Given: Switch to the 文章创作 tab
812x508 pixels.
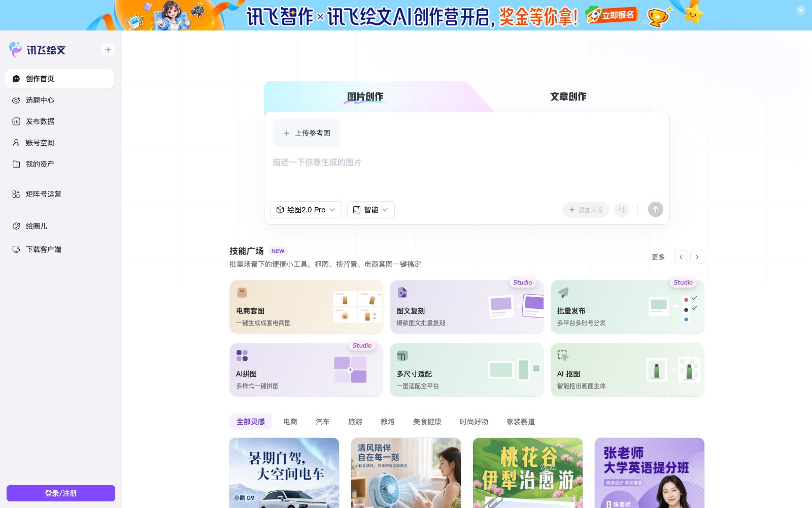Looking at the screenshot, I should [568, 97].
